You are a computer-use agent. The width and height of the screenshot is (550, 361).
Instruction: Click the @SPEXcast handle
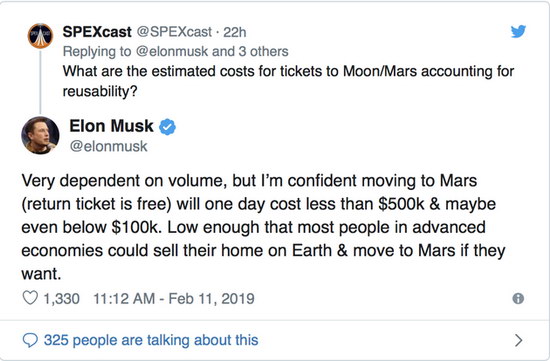pos(174,32)
